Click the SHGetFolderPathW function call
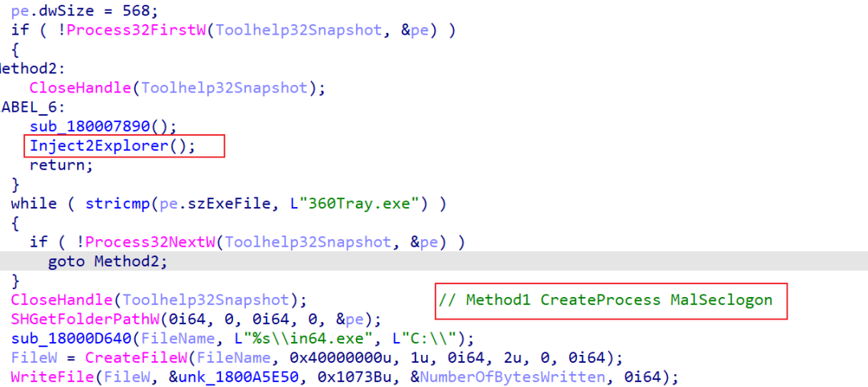 [85, 320]
